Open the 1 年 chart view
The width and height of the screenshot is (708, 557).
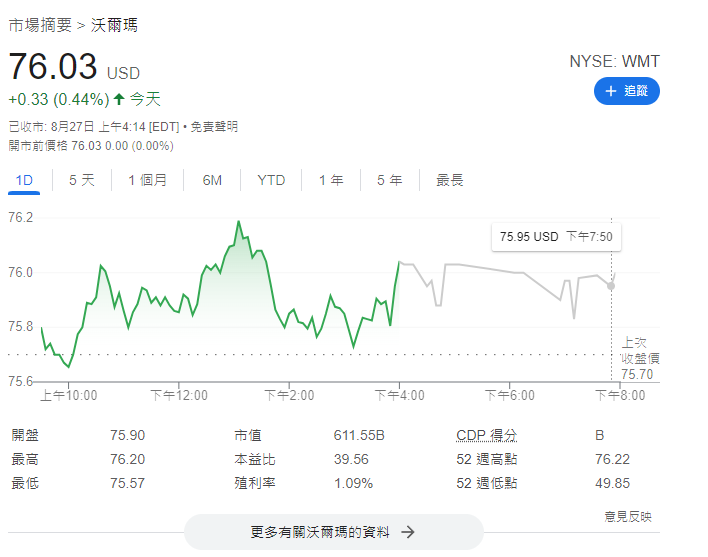coord(331,181)
